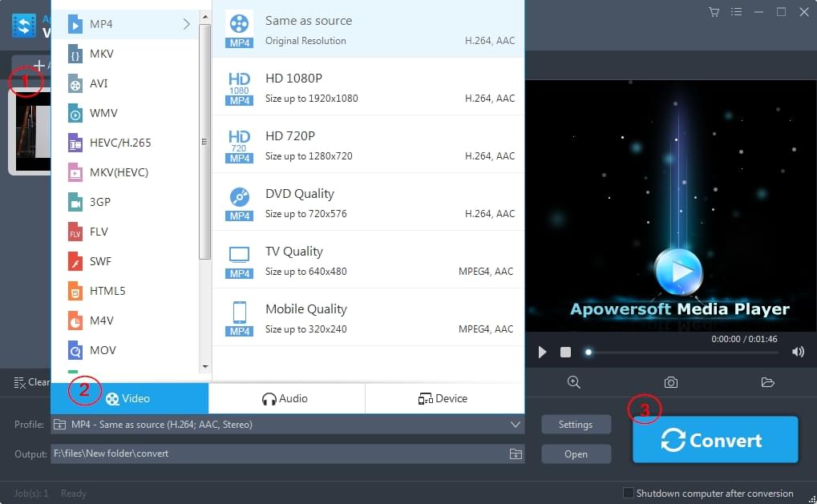Enable Shutdown computer after conversion checkbox
This screenshot has width=817, height=504.
pos(629,493)
